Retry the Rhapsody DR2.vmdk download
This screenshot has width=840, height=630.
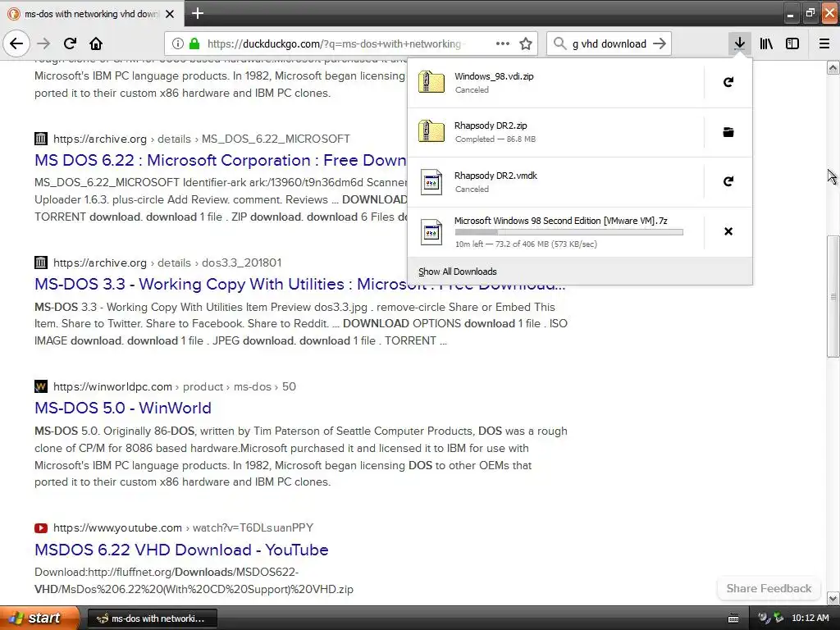click(728, 181)
